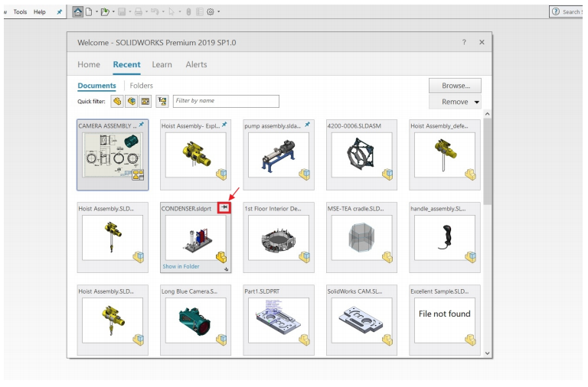588x387 pixels.
Task: Click the question mark icon beside Search
Action: coord(556,12)
